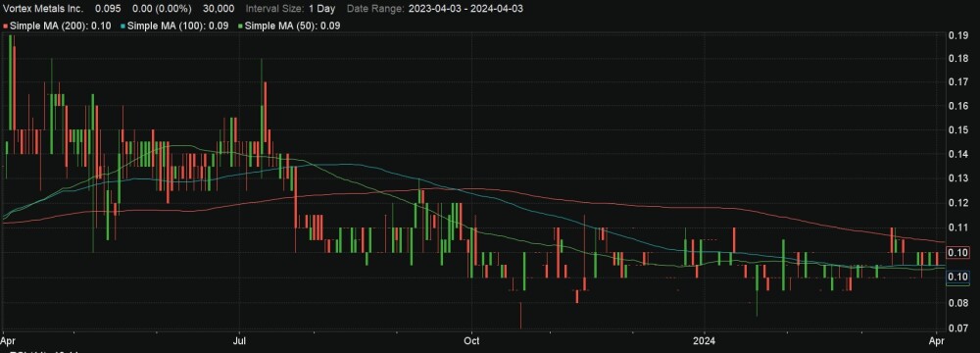The width and height of the screenshot is (980, 353).
Task: Click the 0.07 price axis label
Action: (x=958, y=328)
